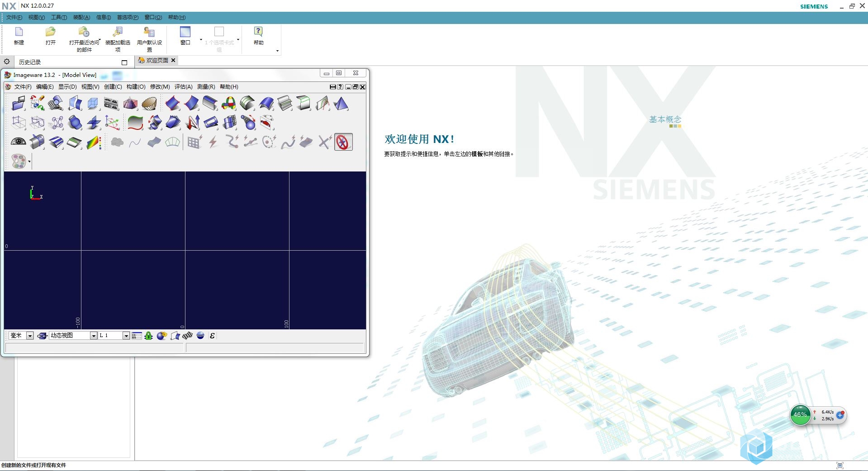868x471 pixels.
Task: Click the 打开 button in NX ribbon
Action: pos(50,36)
